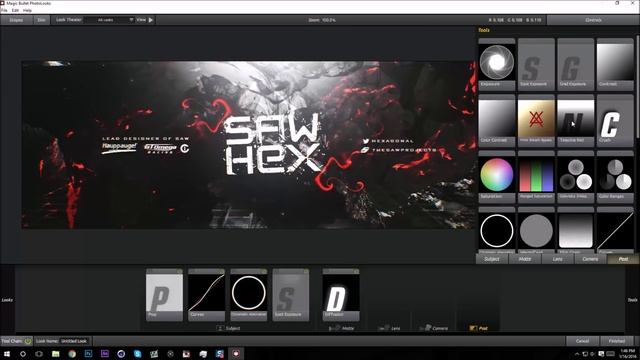This screenshot has width=640, height=360.
Task: Select the Colorista 3-Way tool
Action: pyautogui.click(x=576, y=176)
